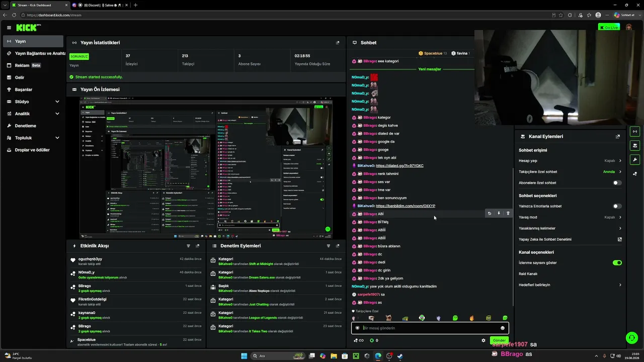644x362 pixels.
Task: Click the Kick points counter below message box
Action: pyautogui.click(x=374, y=340)
